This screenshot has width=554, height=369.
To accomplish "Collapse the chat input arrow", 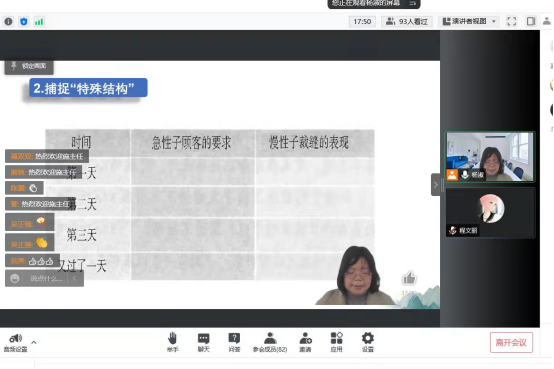I will (x=74, y=279).
